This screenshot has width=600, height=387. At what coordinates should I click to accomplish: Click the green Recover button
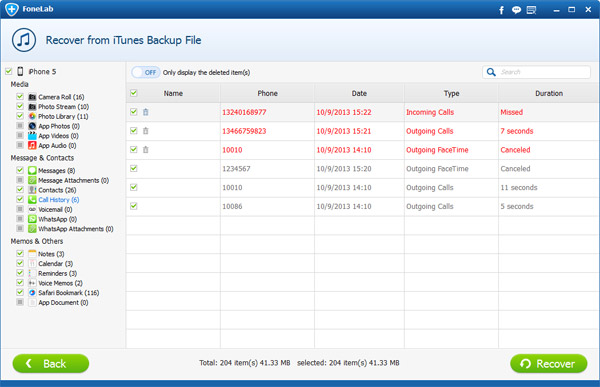coord(549,363)
